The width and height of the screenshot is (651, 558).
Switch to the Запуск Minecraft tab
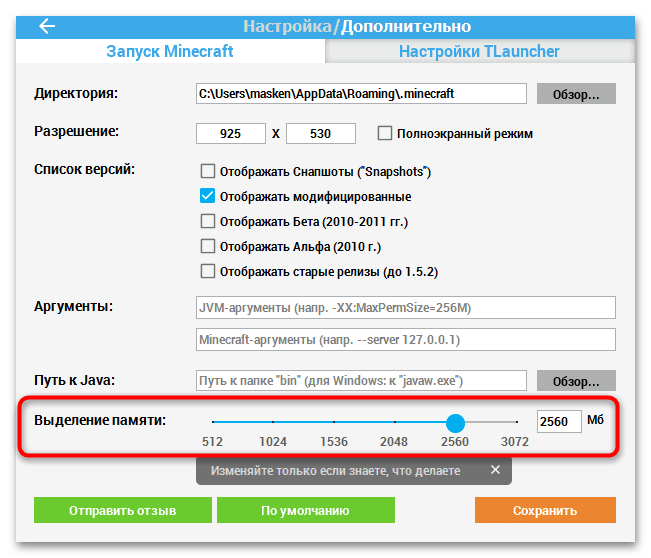pyautogui.click(x=170, y=51)
